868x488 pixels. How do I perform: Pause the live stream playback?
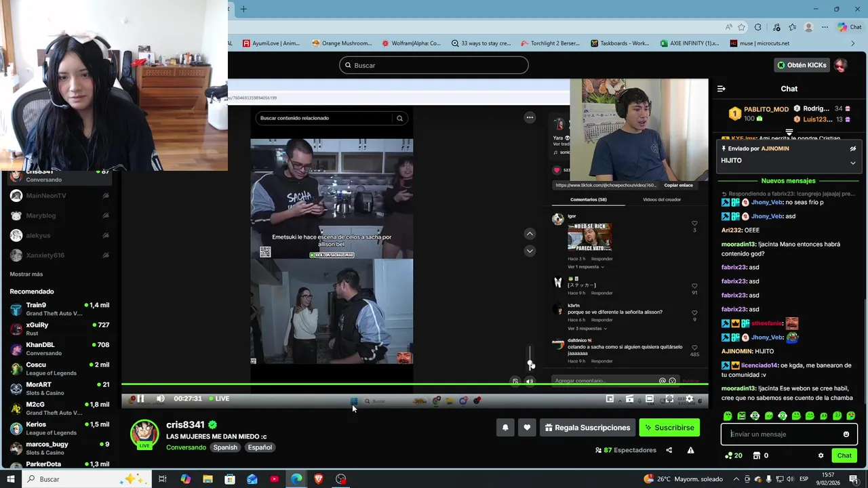click(x=140, y=399)
